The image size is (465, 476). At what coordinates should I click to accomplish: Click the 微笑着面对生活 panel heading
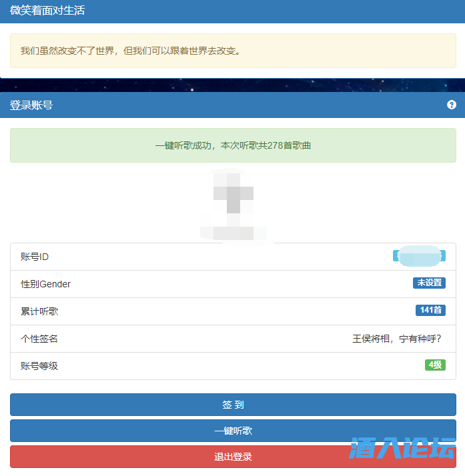click(47, 10)
